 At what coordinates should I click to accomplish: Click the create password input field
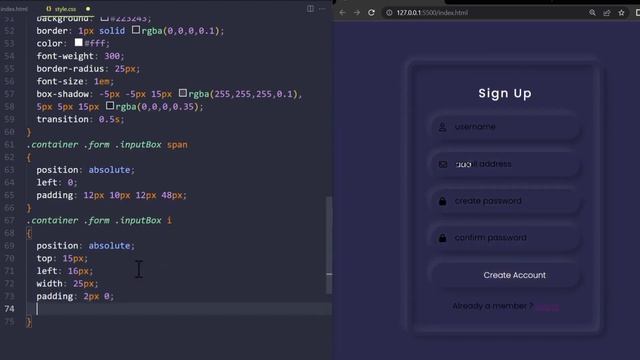pos(505,201)
